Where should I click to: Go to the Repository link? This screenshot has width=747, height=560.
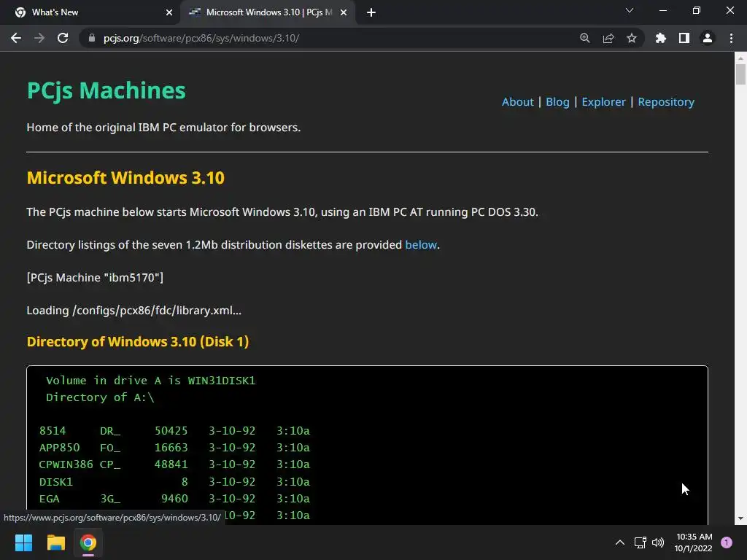click(666, 102)
